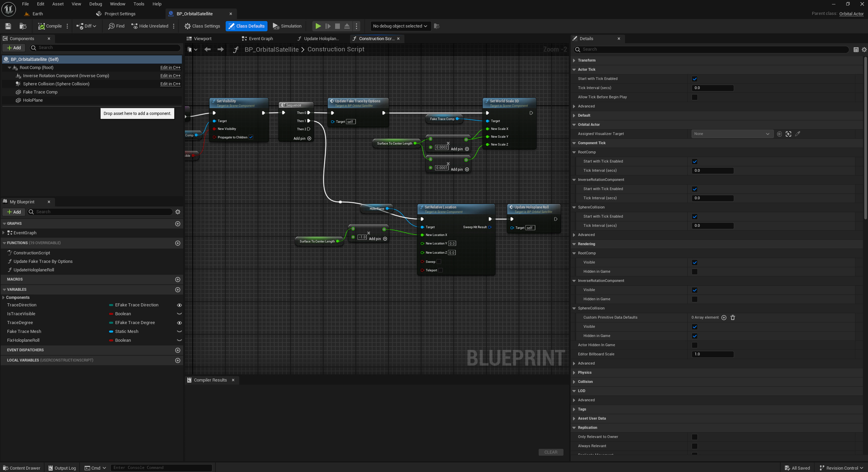The width and height of the screenshot is (868, 472).
Task: Click the Save blueprint icon
Action: click(8, 26)
